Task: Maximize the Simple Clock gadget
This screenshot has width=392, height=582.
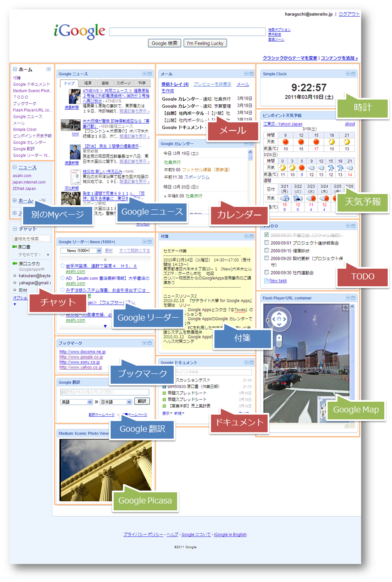Action: coord(353,74)
